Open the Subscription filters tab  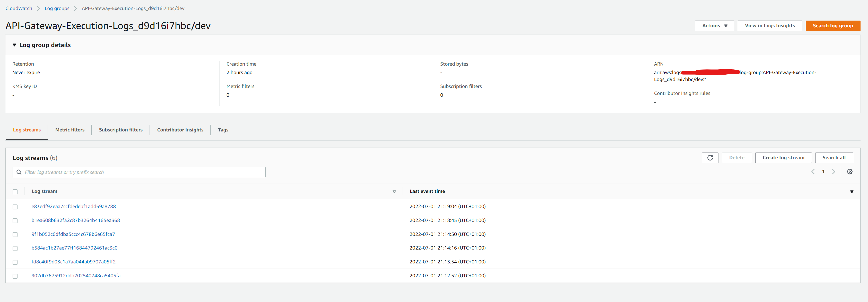coord(121,130)
